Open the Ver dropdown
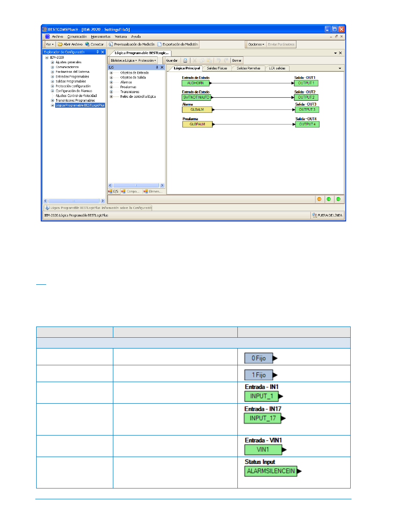The width and height of the screenshot is (411, 532). (x=50, y=44)
